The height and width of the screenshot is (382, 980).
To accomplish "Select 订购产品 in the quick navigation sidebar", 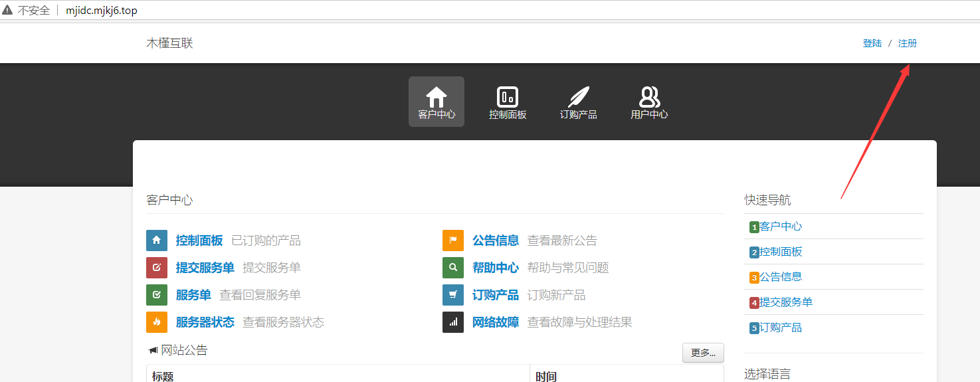I will click(781, 328).
